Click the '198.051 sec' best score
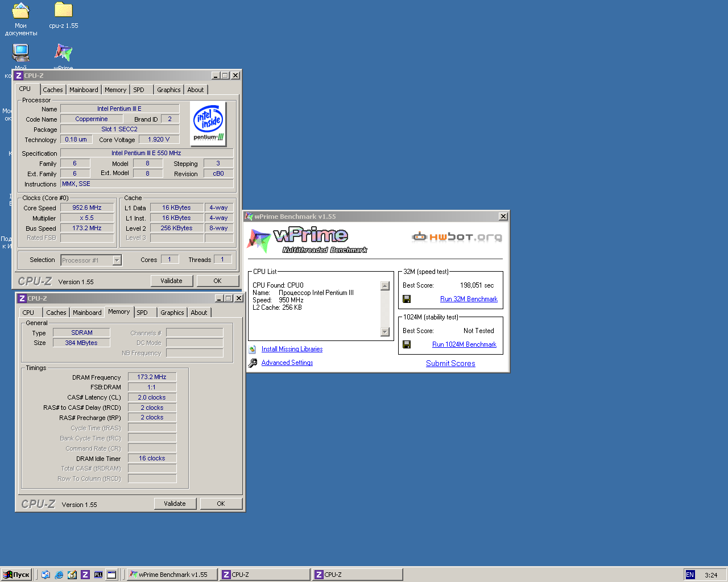The image size is (728, 582). coord(477,285)
